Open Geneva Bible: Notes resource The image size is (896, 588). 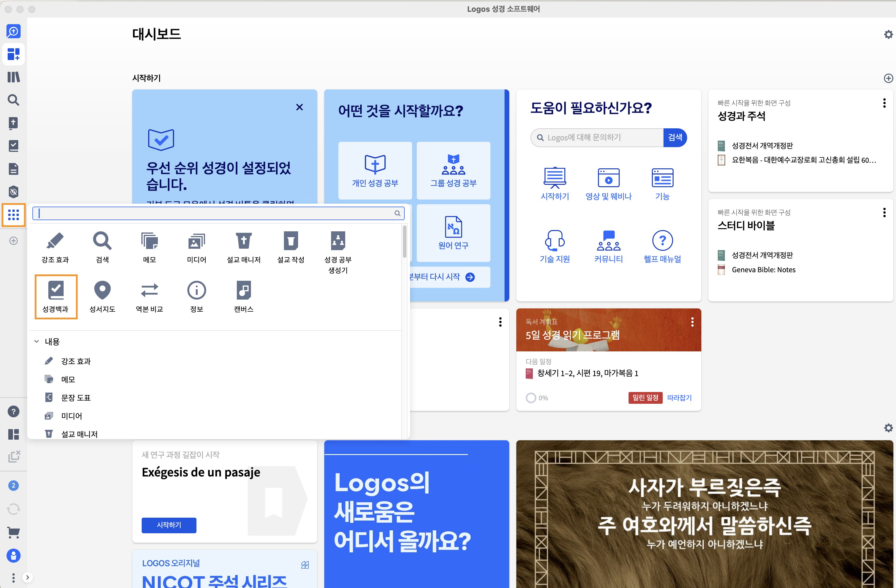[x=763, y=270]
